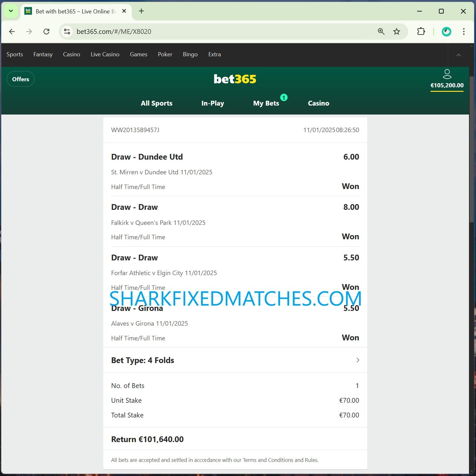
Task: Open the Extra section
Action: [x=215, y=54]
